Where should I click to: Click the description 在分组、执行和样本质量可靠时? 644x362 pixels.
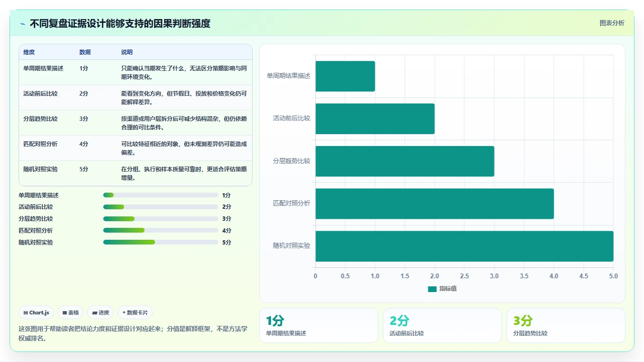pyautogui.click(x=184, y=173)
